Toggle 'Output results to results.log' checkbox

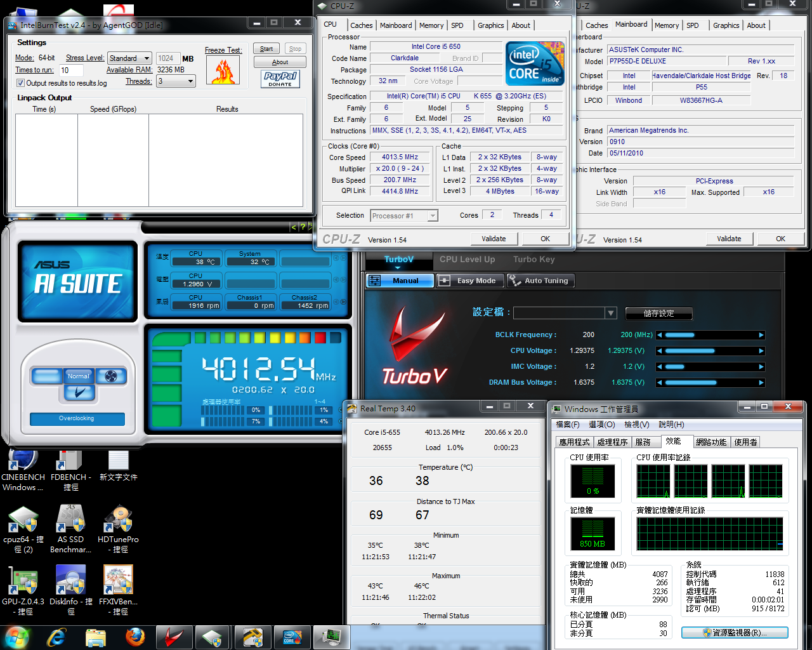(20, 83)
